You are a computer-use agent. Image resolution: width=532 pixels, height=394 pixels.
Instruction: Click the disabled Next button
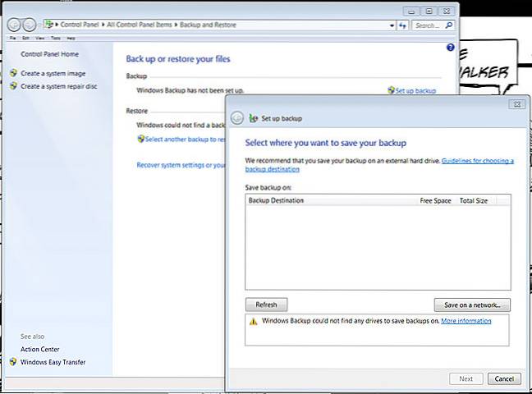tap(465, 378)
